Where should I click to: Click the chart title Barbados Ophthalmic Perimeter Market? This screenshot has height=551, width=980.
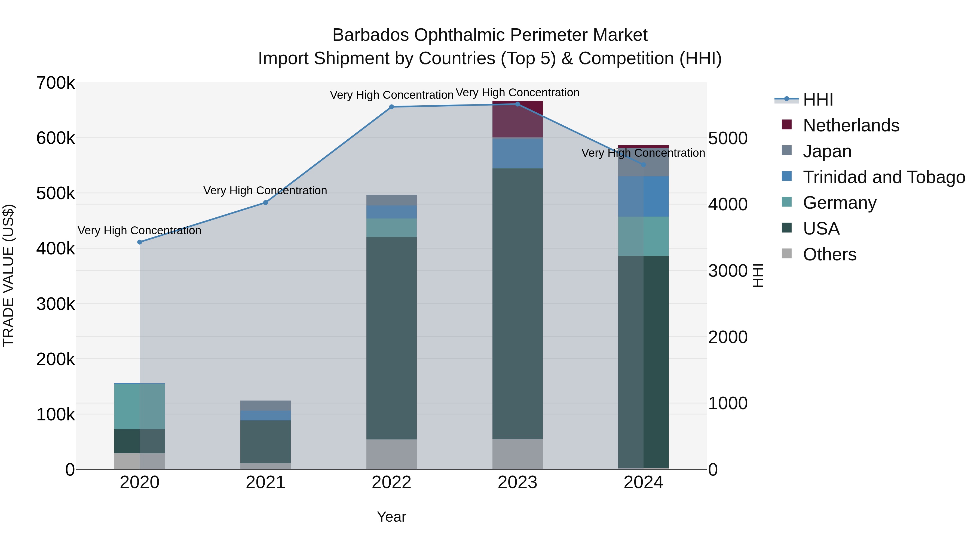click(x=490, y=35)
